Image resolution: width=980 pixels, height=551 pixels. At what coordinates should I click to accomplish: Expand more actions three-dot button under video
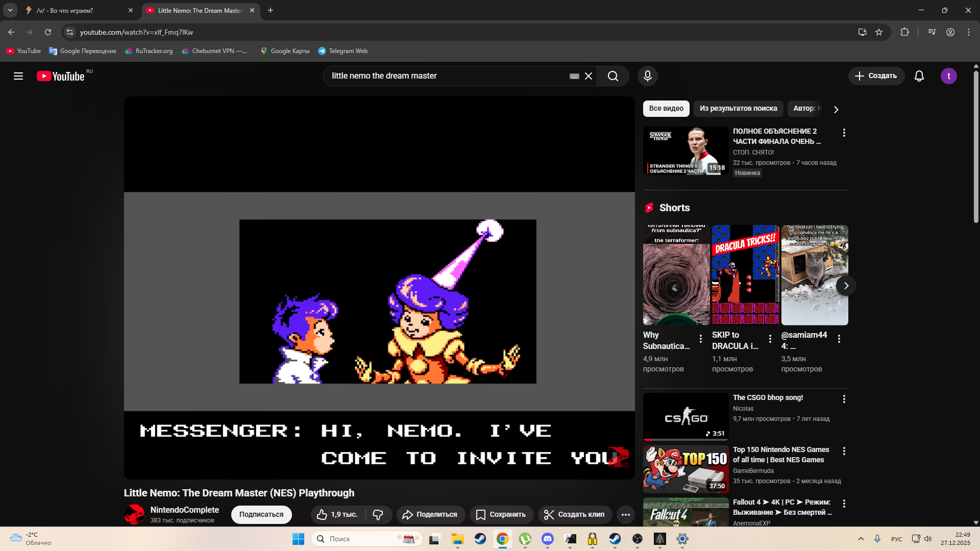click(625, 515)
